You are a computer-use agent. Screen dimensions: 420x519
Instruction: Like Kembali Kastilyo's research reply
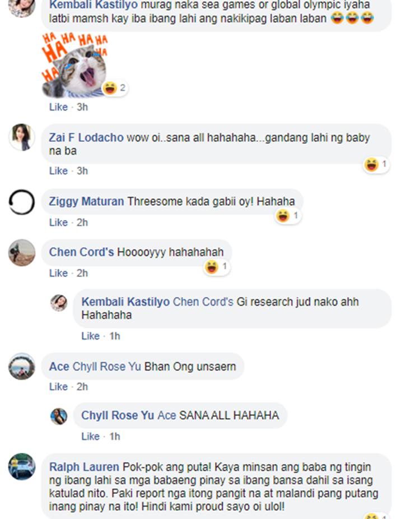point(90,336)
